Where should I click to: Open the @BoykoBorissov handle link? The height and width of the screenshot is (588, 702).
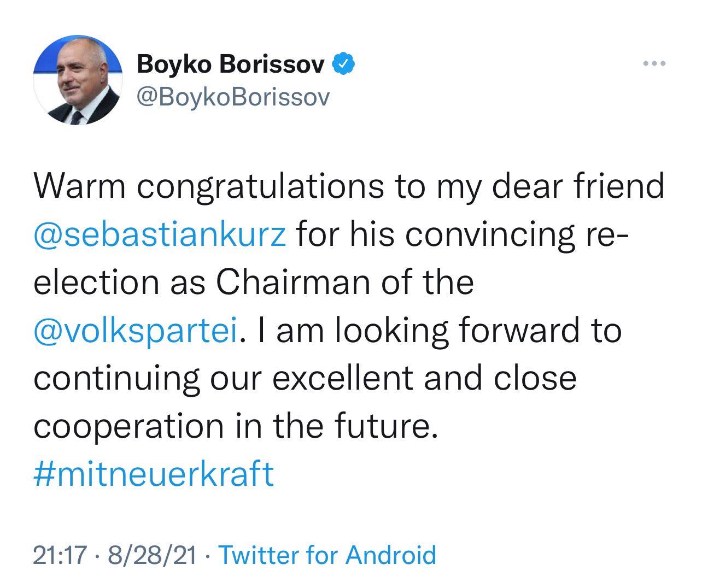click(x=233, y=97)
